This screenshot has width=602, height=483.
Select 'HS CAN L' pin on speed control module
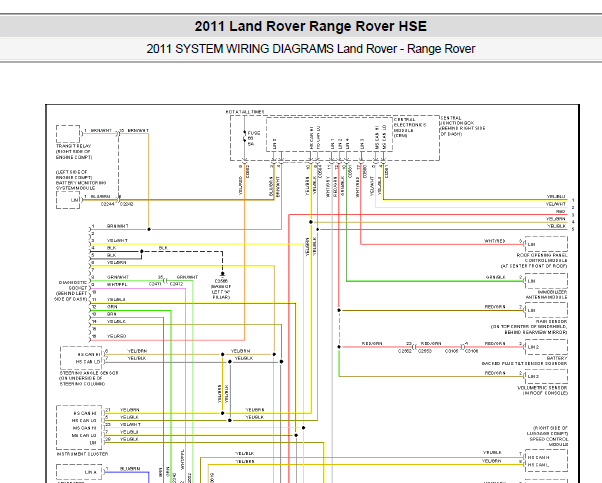tap(538, 465)
